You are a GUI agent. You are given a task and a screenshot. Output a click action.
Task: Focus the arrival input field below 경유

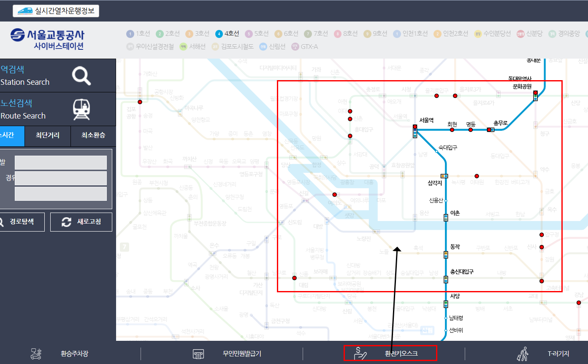[61, 194]
